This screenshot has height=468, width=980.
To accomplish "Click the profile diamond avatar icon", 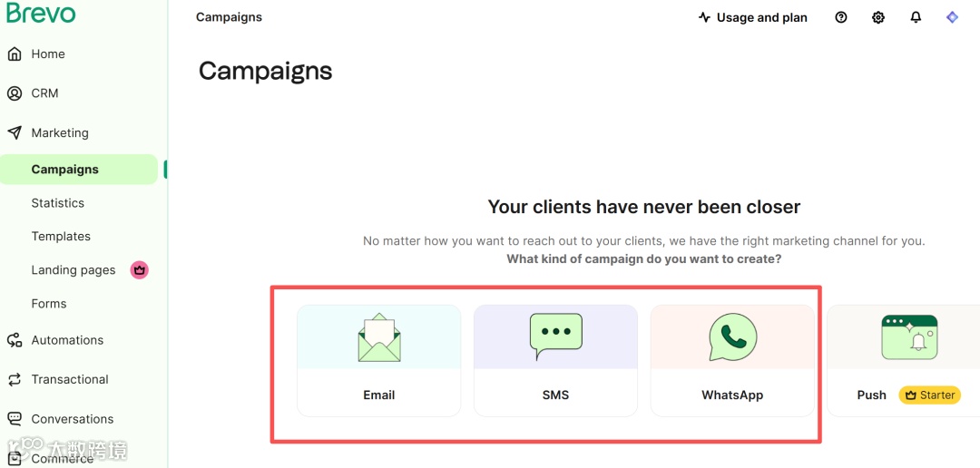I will (x=952, y=17).
